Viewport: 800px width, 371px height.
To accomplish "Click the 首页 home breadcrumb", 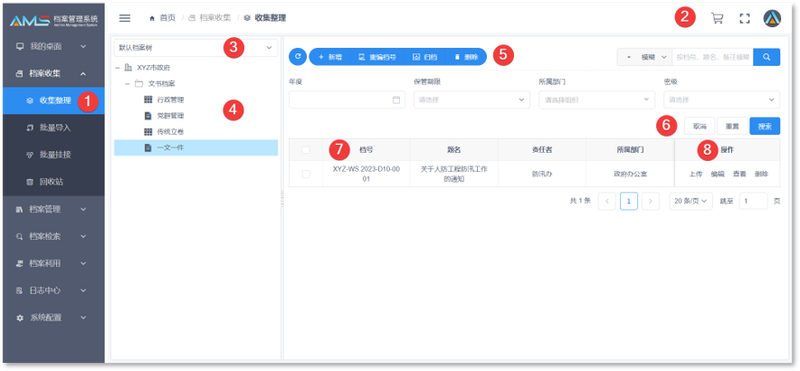I will (x=162, y=18).
